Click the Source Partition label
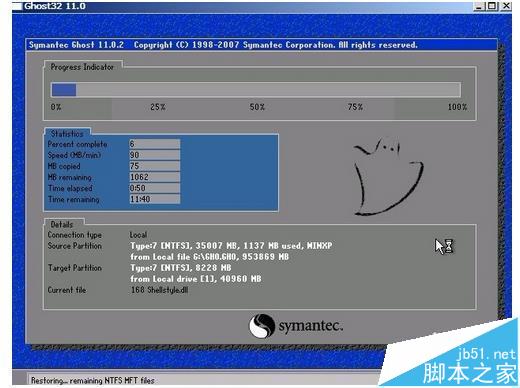This screenshot has height=388, width=520. 74,246
